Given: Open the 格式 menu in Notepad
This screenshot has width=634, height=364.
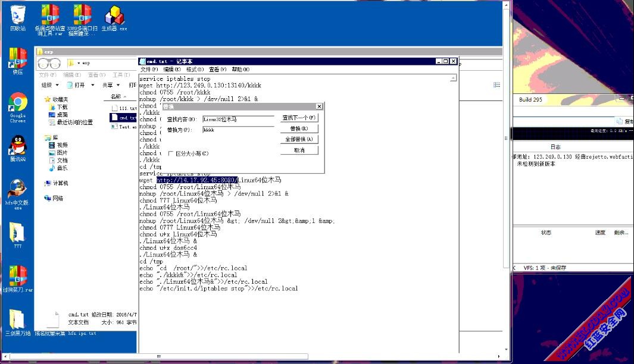Looking at the screenshot, I should point(191,70).
